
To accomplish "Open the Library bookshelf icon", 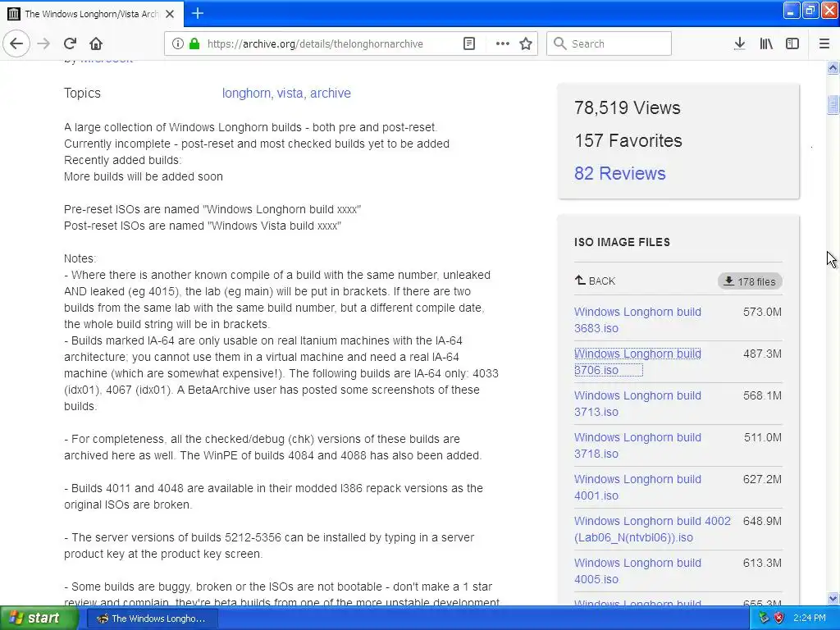I will click(x=767, y=43).
